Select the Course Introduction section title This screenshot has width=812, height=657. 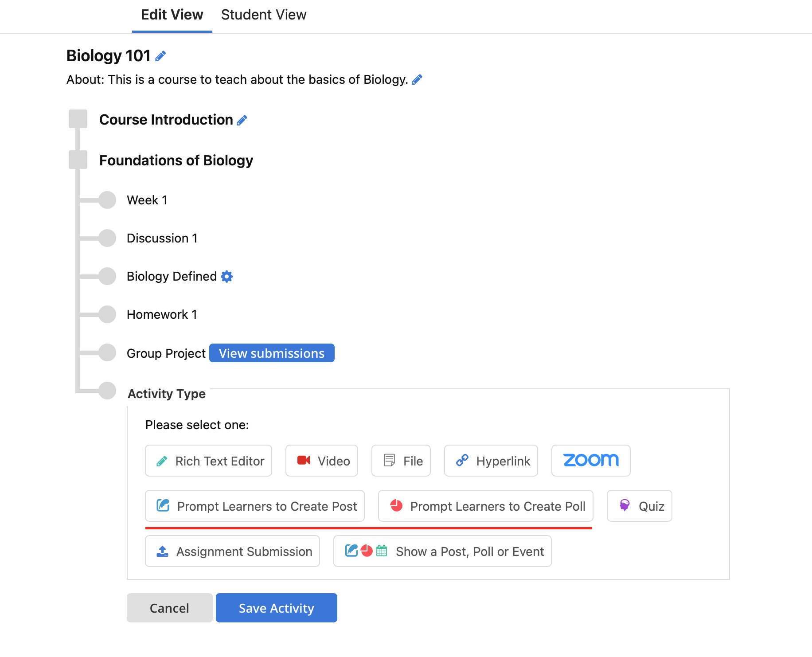166,120
